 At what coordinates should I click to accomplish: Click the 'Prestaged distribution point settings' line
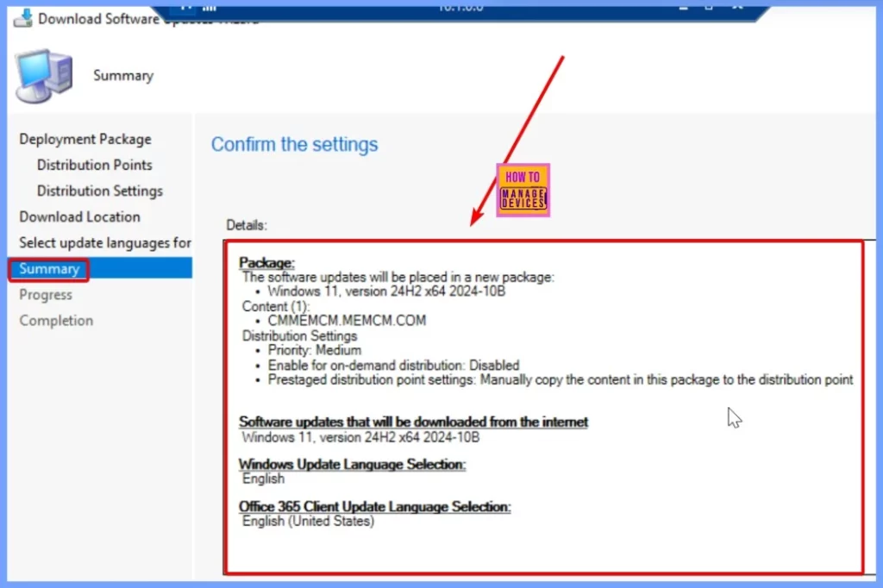click(x=560, y=379)
